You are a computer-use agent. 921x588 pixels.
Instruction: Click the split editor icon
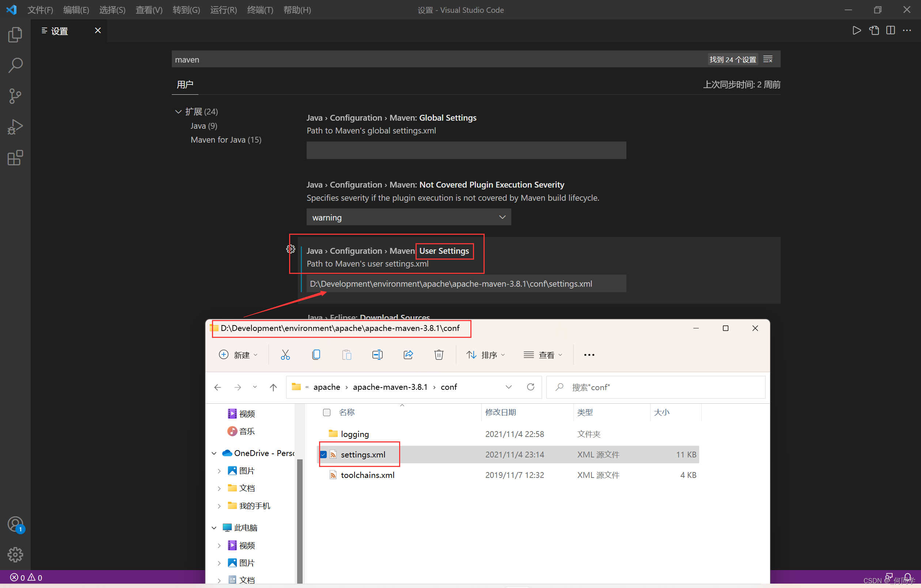pos(890,30)
